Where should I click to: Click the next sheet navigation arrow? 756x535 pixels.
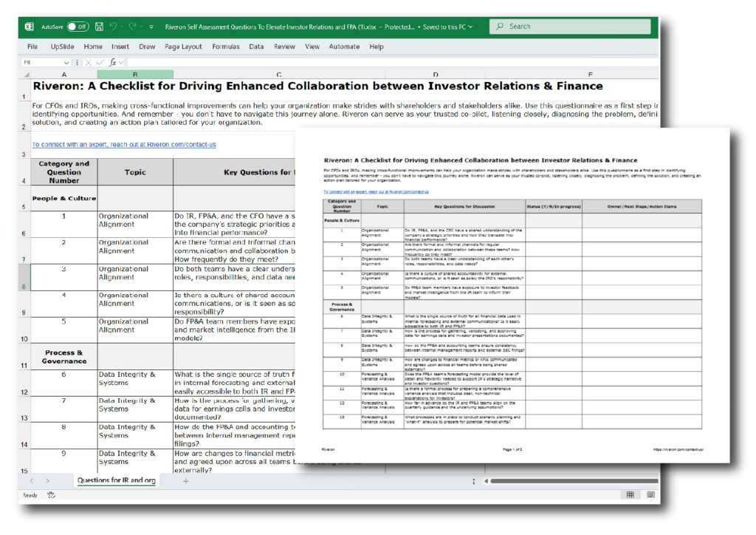tap(47, 481)
